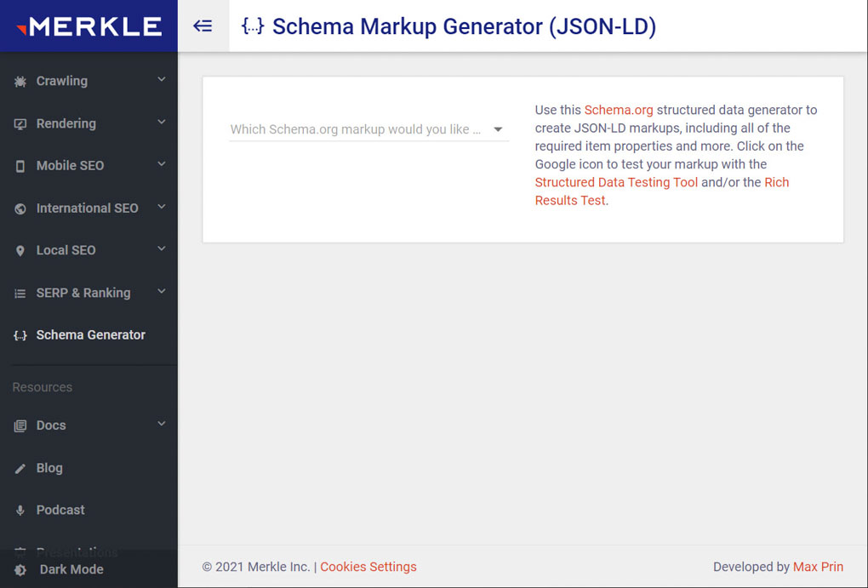Open the Podcast sidebar item
The height and width of the screenshot is (588, 868).
[89, 510]
